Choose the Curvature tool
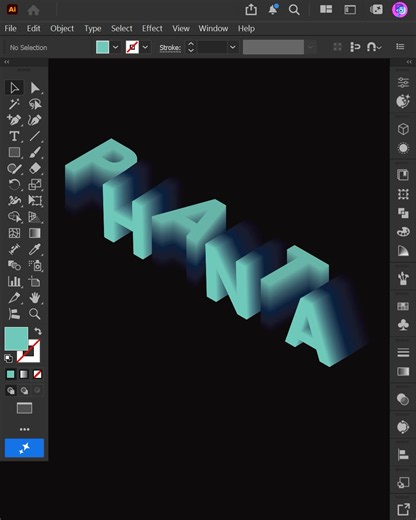 (35, 120)
